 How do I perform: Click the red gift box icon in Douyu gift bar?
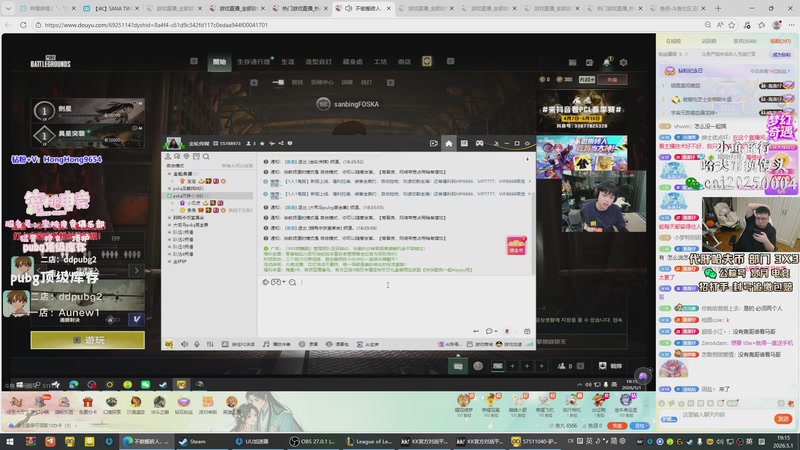tap(88, 402)
